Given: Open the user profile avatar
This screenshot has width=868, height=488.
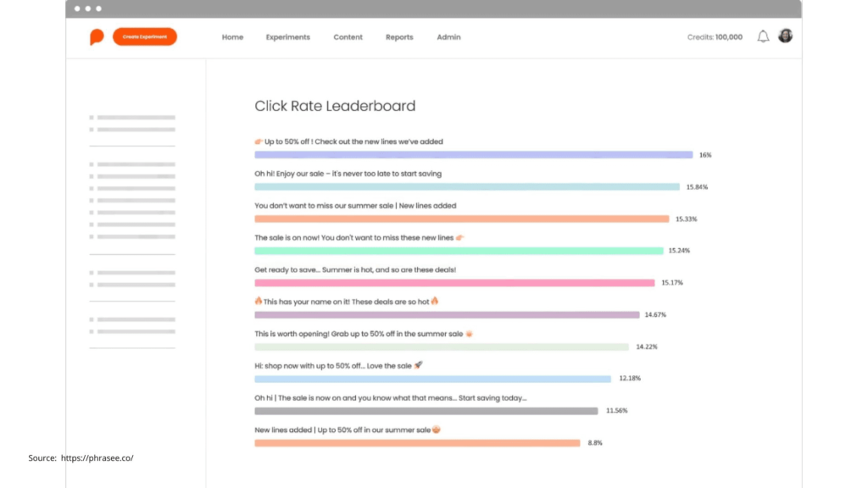Looking at the screenshot, I should [x=786, y=36].
